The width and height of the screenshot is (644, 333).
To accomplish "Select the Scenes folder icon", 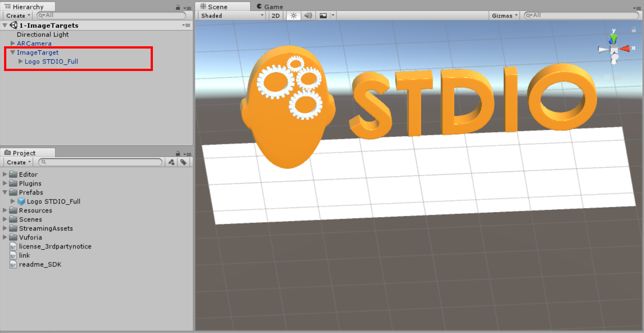I will pos(13,219).
